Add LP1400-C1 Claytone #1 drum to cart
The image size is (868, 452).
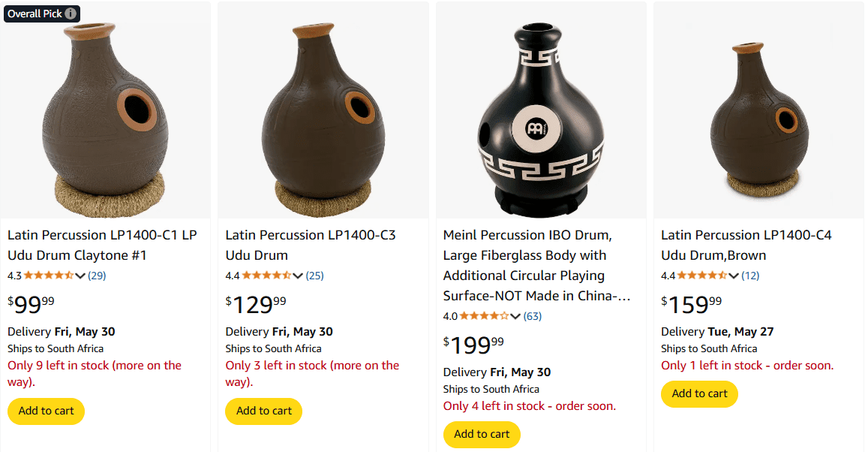[x=46, y=411]
